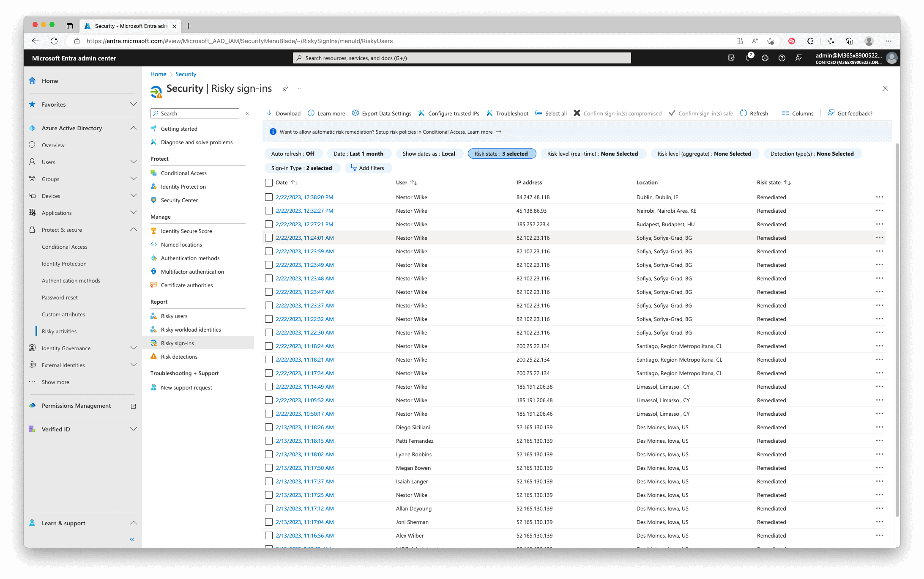Pin the Risky sign-ins page
Image resolution: width=924 pixels, height=579 pixels.
(x=285, y=88)
